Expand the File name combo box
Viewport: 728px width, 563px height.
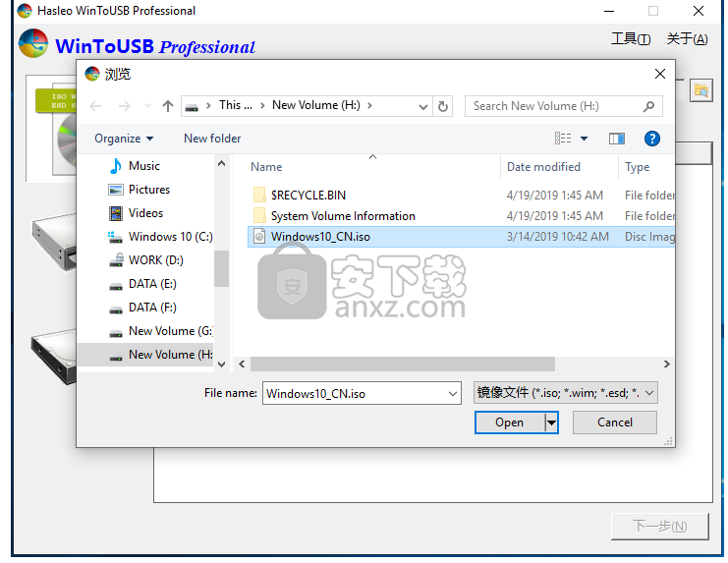click(x=453, y=394)
